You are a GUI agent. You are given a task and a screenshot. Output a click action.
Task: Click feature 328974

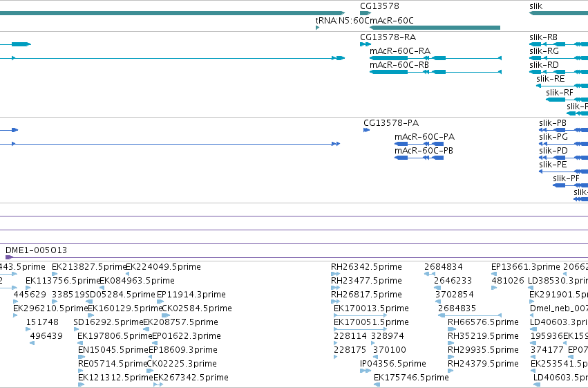point(387,336)
